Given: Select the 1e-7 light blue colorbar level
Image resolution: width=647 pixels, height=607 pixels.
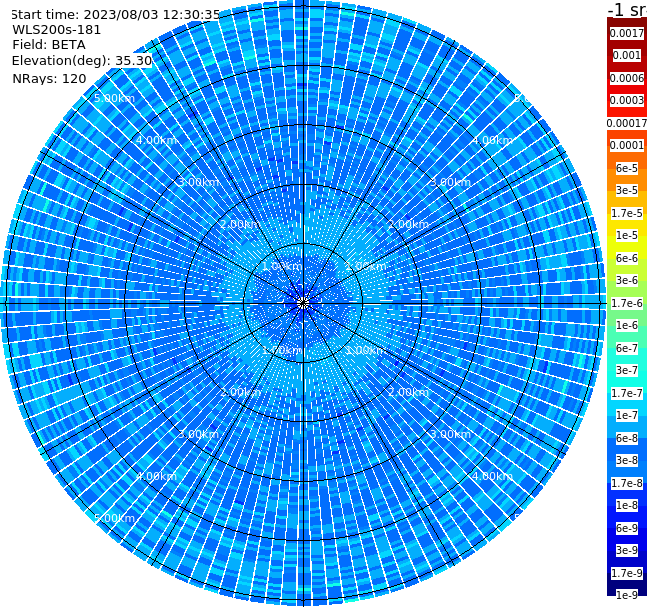Looking at the screenshot, I should pos(627,416).
